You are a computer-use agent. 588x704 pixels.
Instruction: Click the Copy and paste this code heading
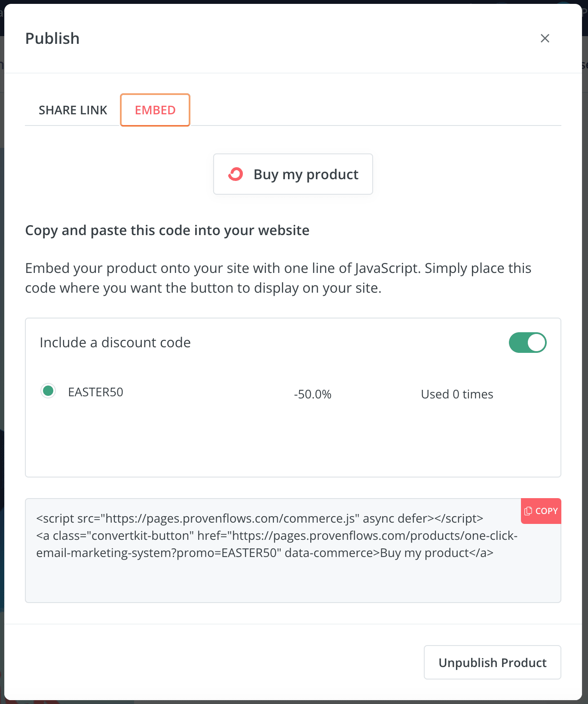coord(167,230)
